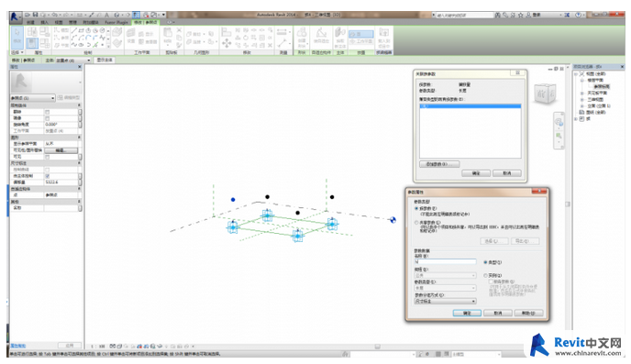Select the Rectangle draw tool in Draw panel

coord(82,30)
